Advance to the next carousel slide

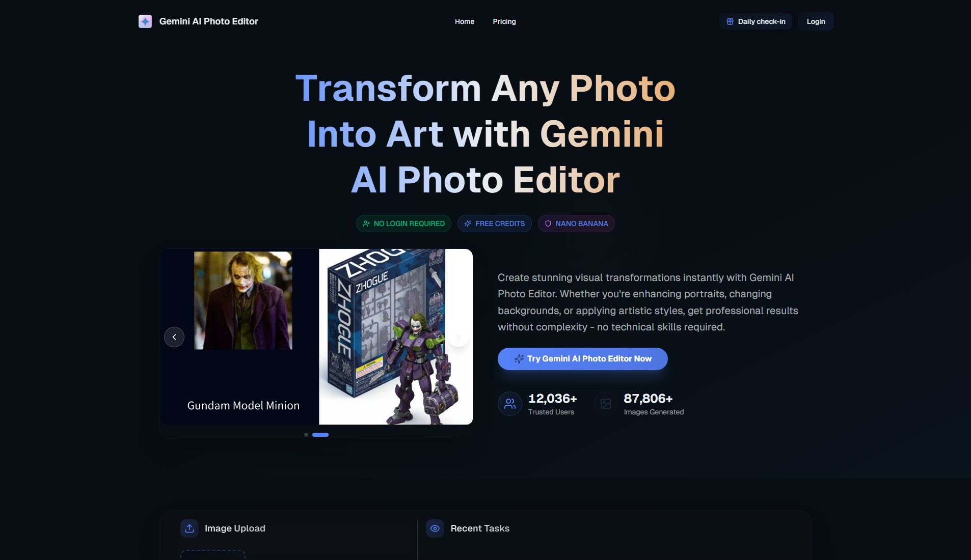[x=458, y=337]
